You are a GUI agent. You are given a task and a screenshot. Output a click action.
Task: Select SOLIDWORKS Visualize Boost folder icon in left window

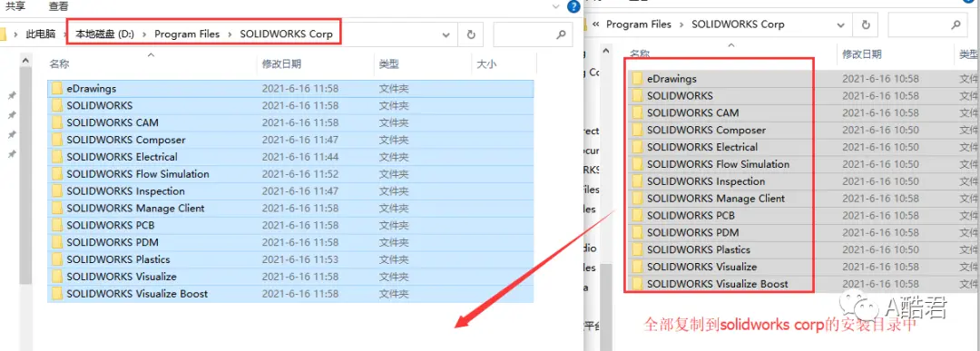click(x=57, y=294)
